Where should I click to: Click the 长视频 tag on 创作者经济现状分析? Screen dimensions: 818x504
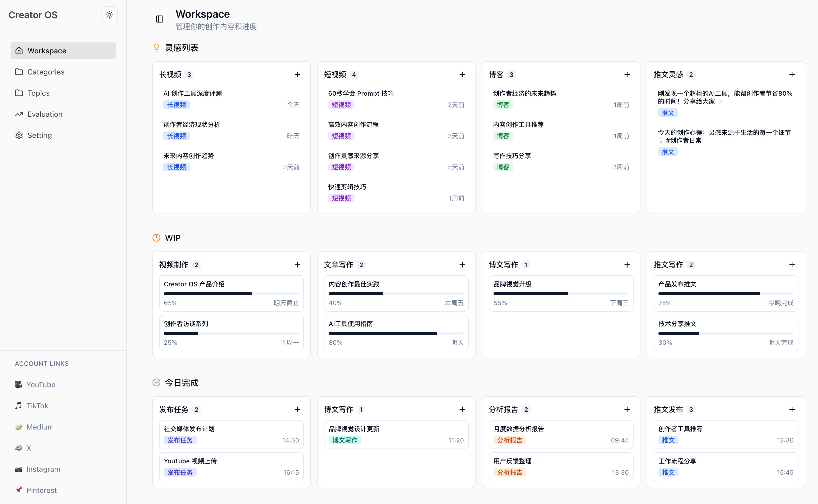176,136
